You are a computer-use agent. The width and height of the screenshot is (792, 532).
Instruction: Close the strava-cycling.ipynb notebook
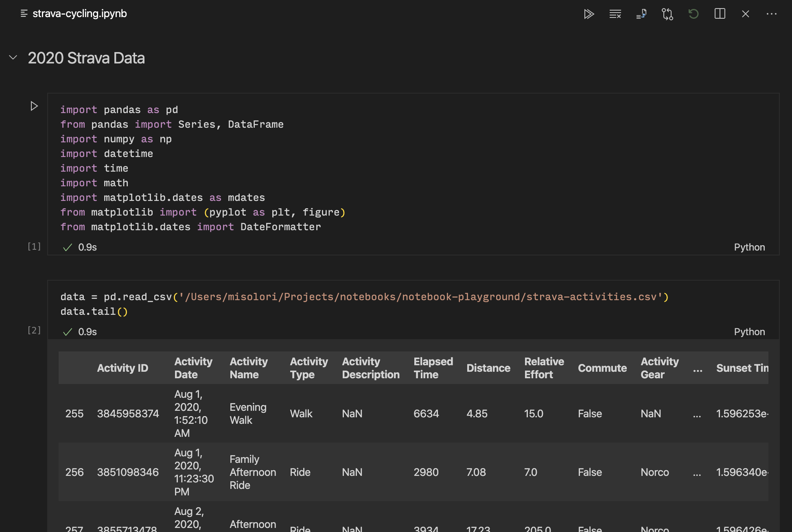tap(745, 14)
